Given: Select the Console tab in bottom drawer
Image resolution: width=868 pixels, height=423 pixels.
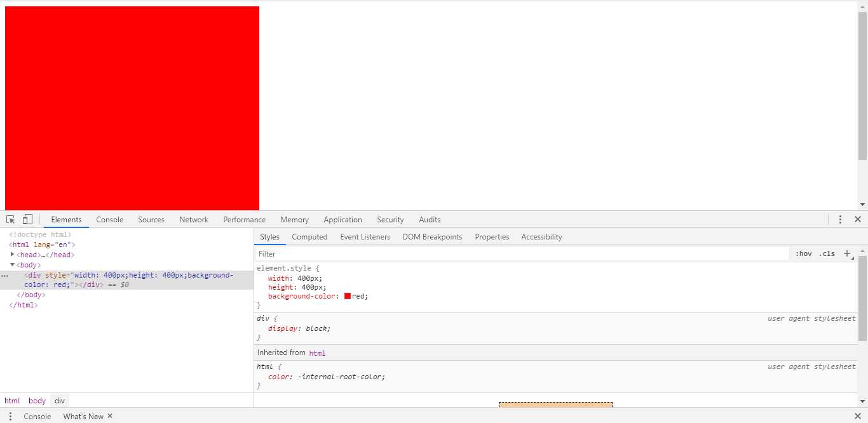Looking at the screenshot, I should click(x=37, y=417).
